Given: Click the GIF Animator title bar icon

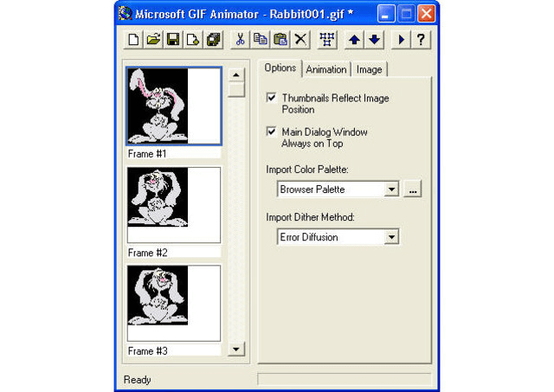Looking at the screenshot, I should [x=125, y=14].
